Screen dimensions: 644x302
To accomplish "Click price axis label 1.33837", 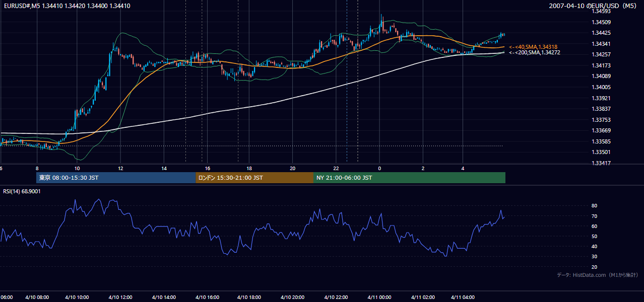I will 601,109.
